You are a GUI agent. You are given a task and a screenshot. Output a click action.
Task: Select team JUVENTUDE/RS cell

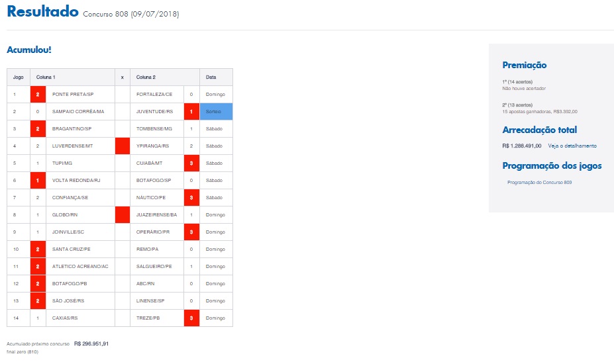pyautogui.click(x=156, y=112)
